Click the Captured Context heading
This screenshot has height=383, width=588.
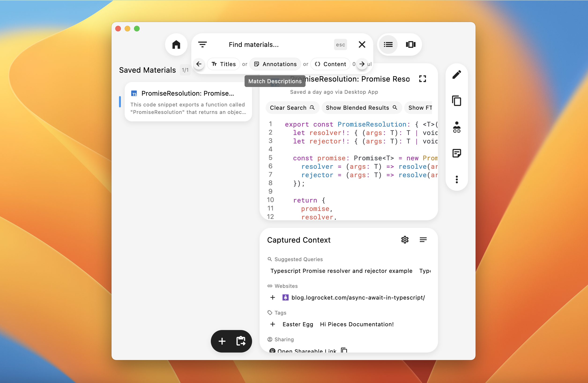[x=299, y=240]
